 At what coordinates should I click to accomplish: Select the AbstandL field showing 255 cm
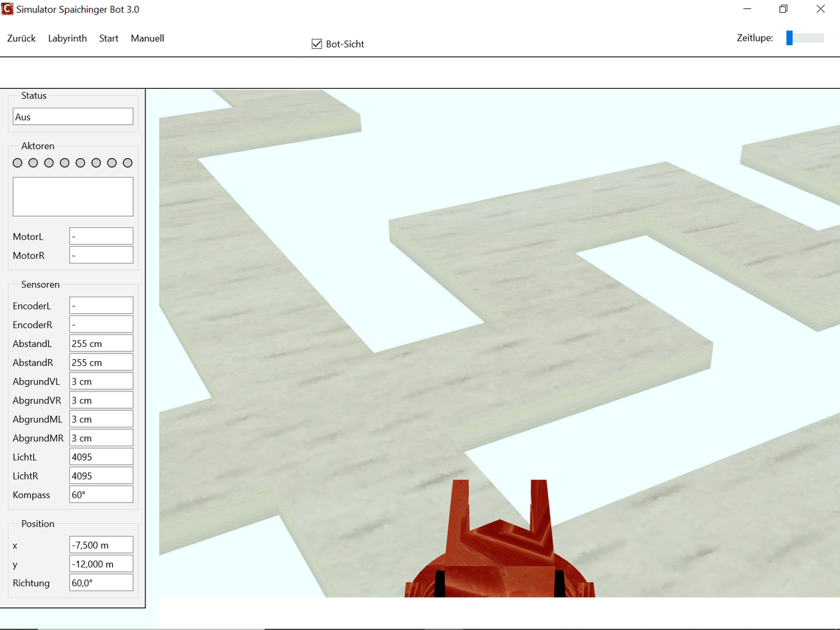(x=101, y=343)
